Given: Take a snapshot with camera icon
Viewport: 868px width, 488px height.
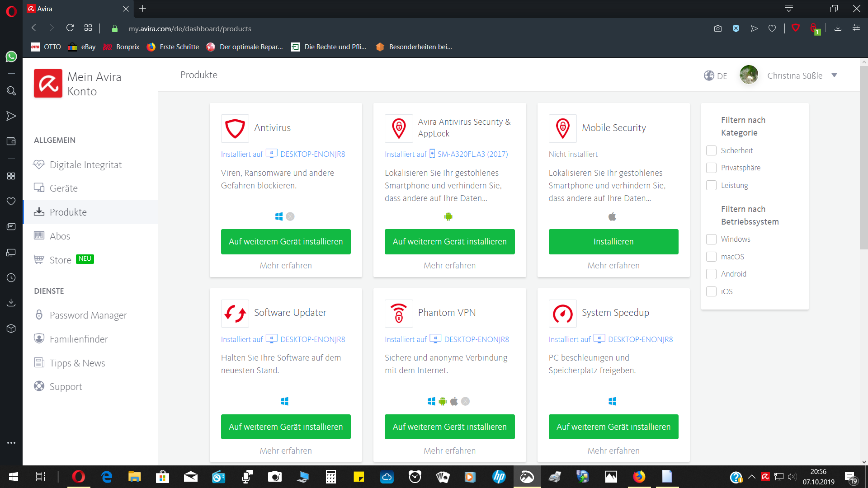Looking at the screenshot, I should click(718, 28).
